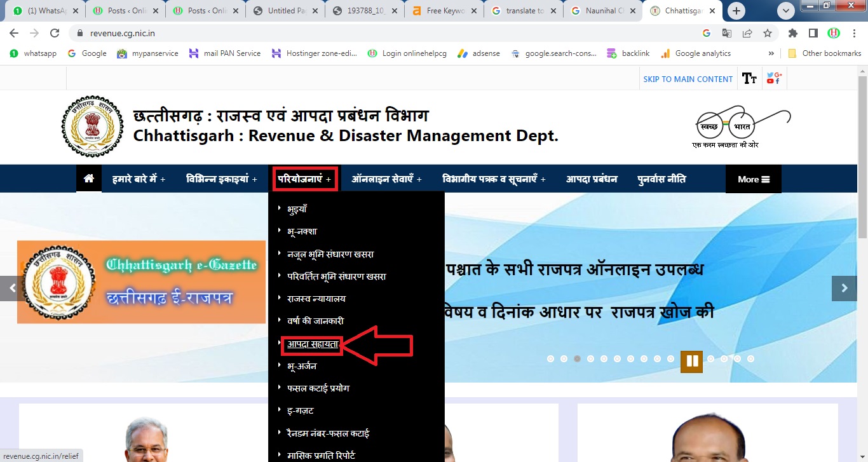Open the mypanservice bookmark
The image size is (868, 462).
coord(147,53)
